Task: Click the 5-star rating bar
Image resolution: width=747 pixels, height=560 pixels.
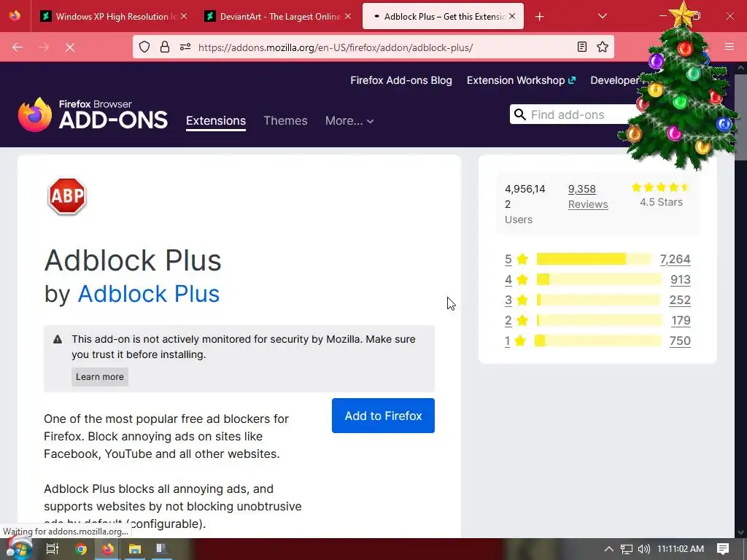Action: [594, 259]
